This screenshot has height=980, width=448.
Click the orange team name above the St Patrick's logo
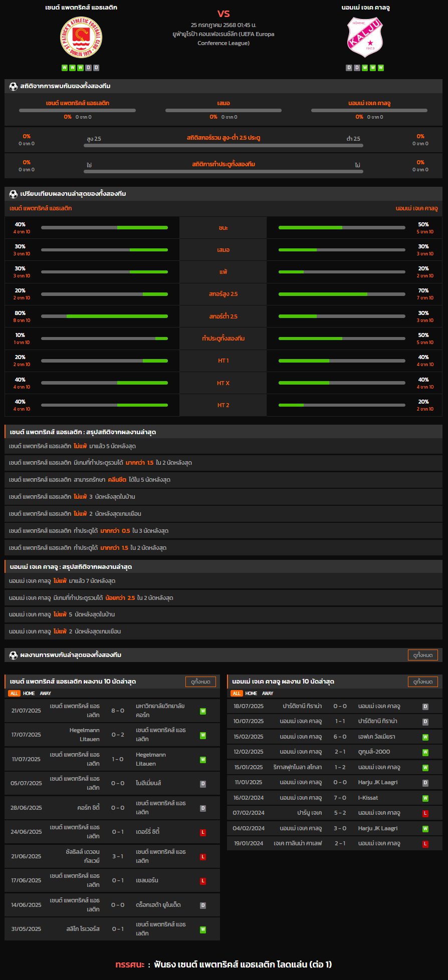click(81, 8)
